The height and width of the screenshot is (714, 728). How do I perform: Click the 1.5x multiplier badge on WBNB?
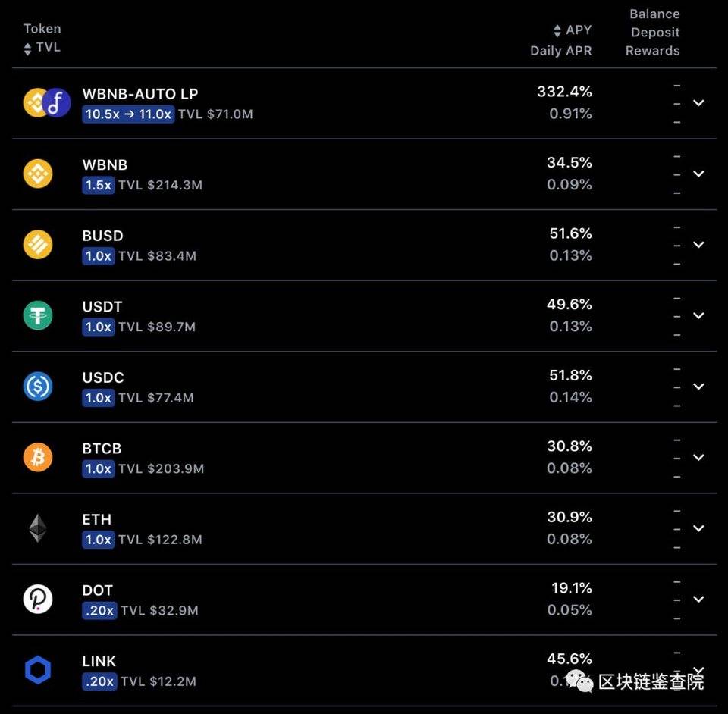(x=99, y=185)
